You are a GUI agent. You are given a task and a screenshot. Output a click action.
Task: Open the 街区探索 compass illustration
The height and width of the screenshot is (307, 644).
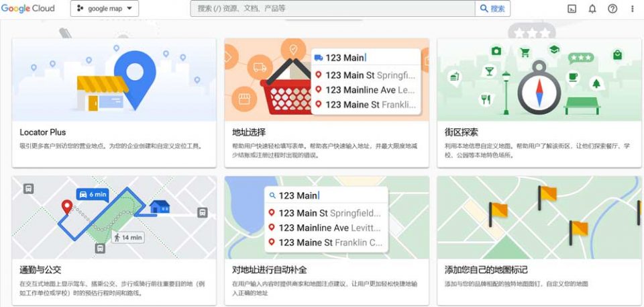tap(539, 80)
